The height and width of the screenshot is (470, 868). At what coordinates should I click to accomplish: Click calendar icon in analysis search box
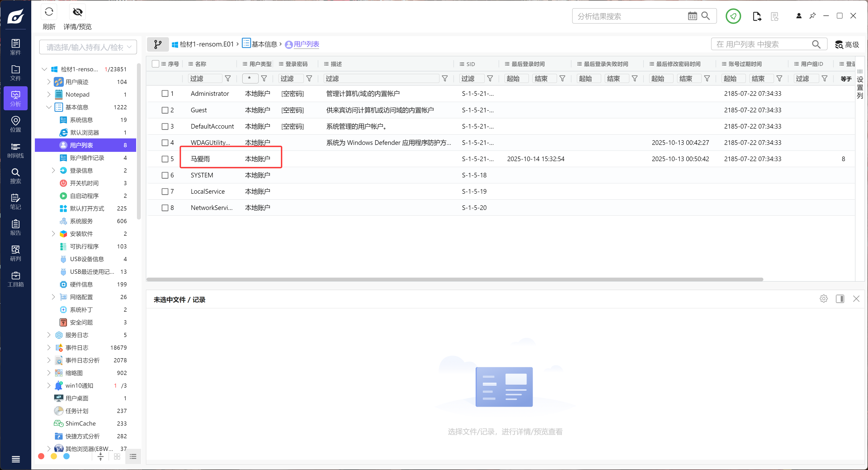692,16
